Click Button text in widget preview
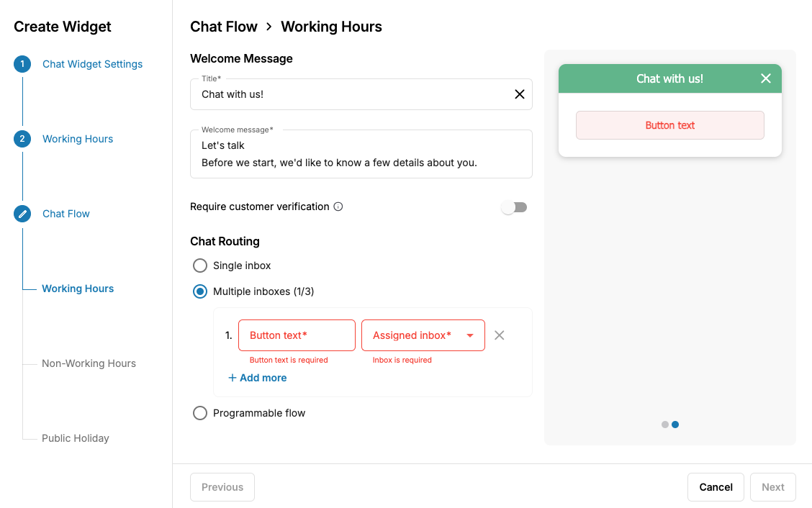The width and height of the screenshot is (812, 508). [x=670, y=125]
